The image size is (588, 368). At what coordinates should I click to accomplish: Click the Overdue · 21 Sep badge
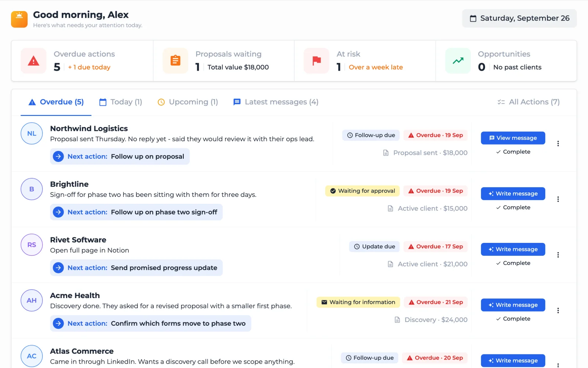tap(436, 302)
